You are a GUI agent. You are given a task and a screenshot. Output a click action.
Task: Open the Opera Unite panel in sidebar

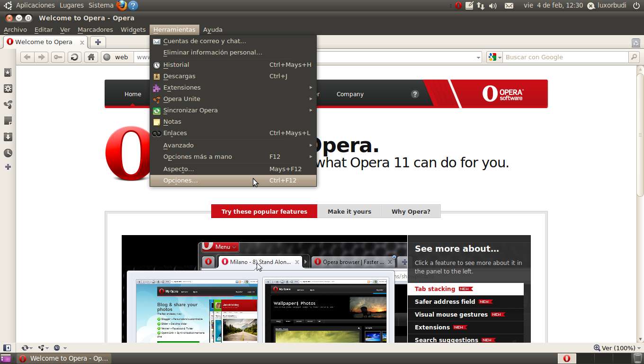pyautogui.click(x=8, y=105)
